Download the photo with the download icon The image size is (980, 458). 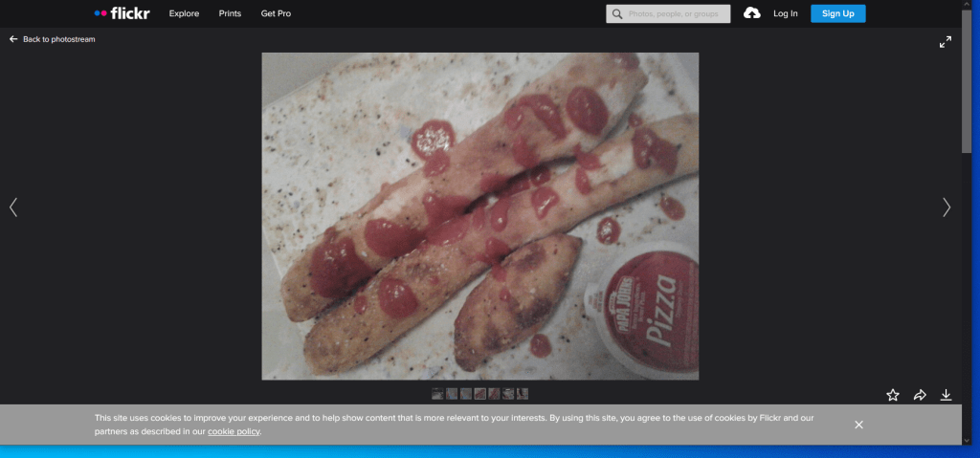pyautogui.click(x=947, y=395)
